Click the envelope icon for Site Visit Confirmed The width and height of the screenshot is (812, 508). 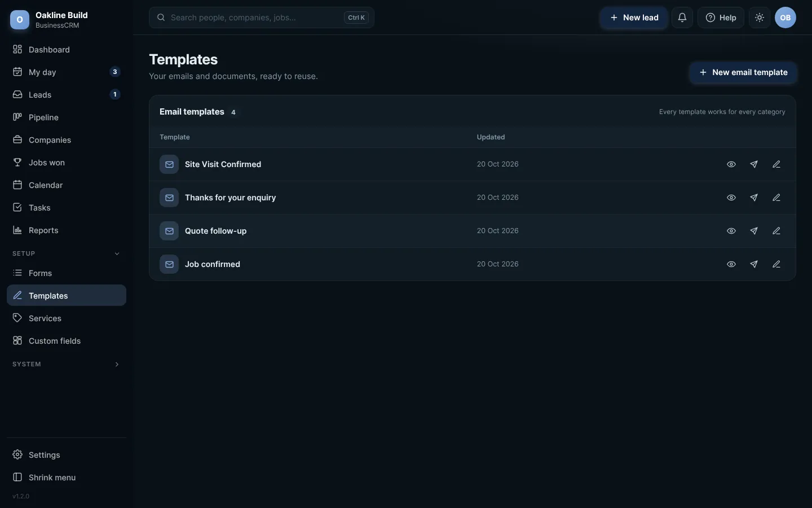coord(169,164)
